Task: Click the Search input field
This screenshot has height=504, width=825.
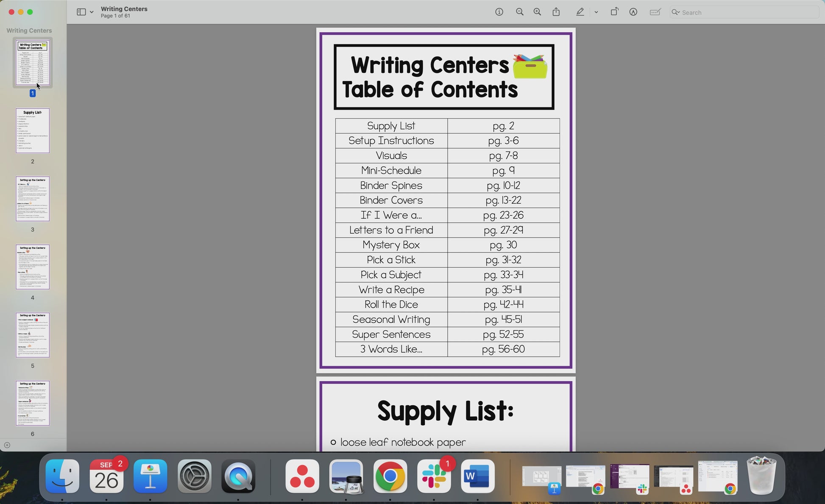Action: point(746,12)
